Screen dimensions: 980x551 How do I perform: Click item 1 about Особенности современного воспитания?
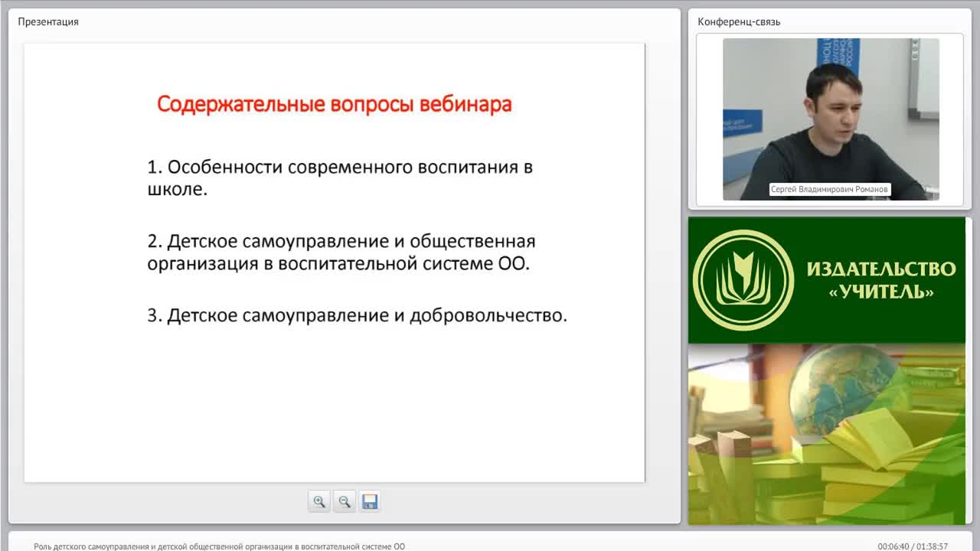[340, 178]
